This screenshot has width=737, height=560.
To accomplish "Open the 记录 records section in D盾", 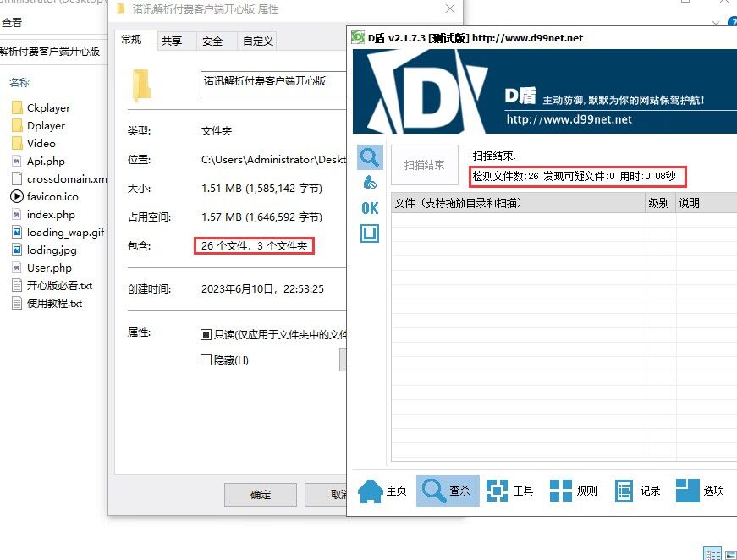I will pos(635,489).
